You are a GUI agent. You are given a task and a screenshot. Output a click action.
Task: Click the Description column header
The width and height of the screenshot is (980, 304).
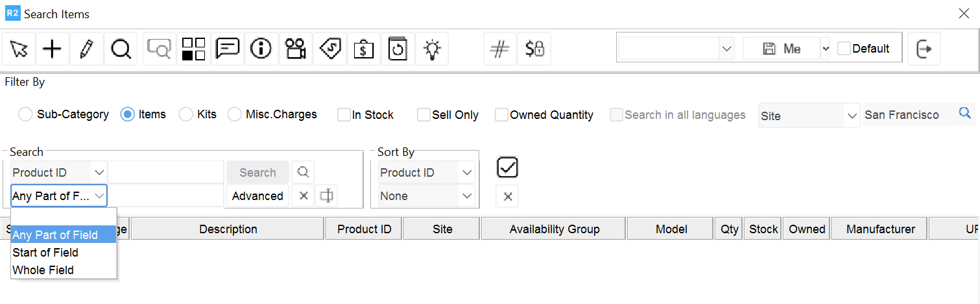[x=228, y=229]
